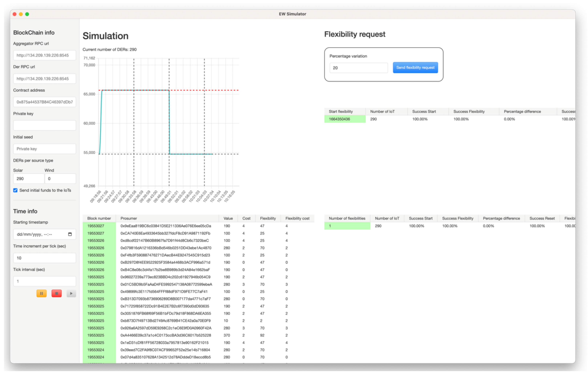Click the Percentage variation input field
Viewport: 588px width, 378px height.
358,68
